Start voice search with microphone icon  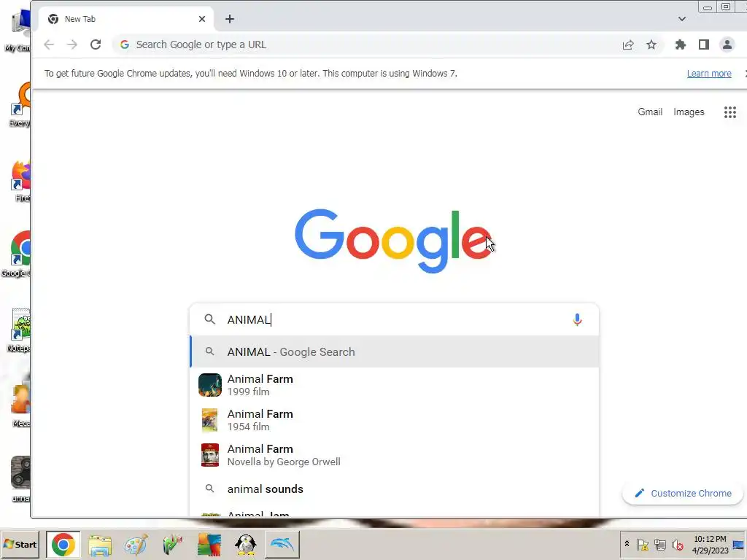coord(577,319)
